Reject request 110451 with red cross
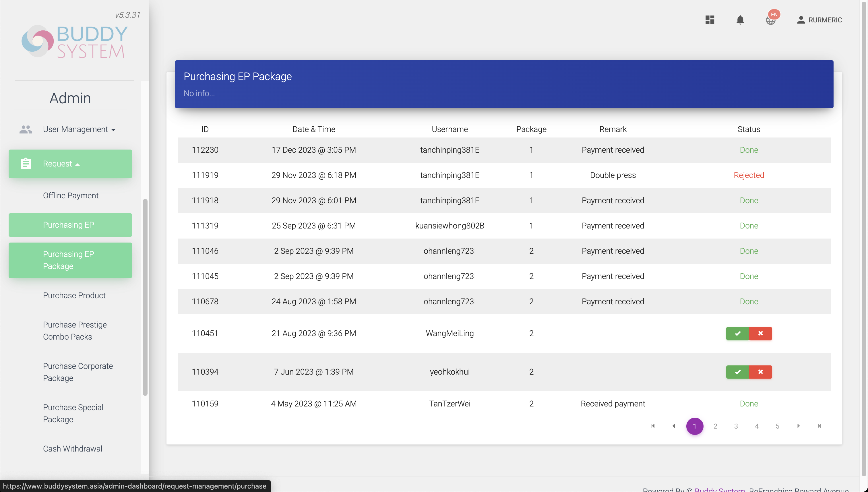Screen dimensions: 868x492 (760, 334)
